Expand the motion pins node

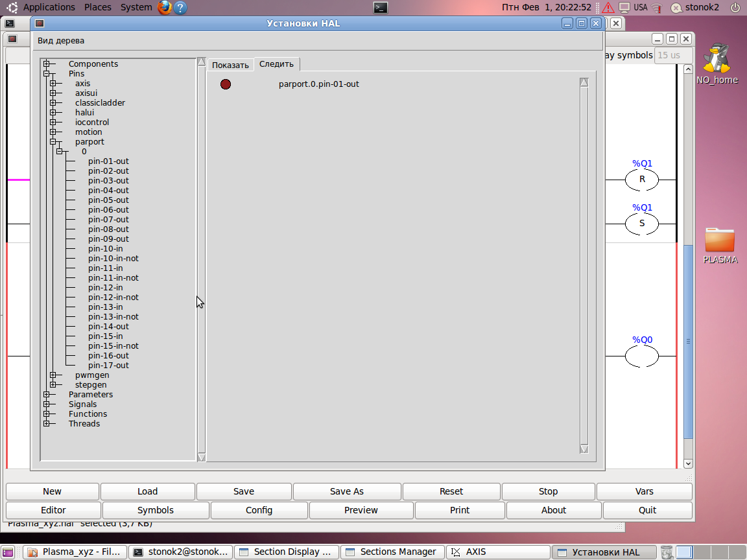pos(53,132)
